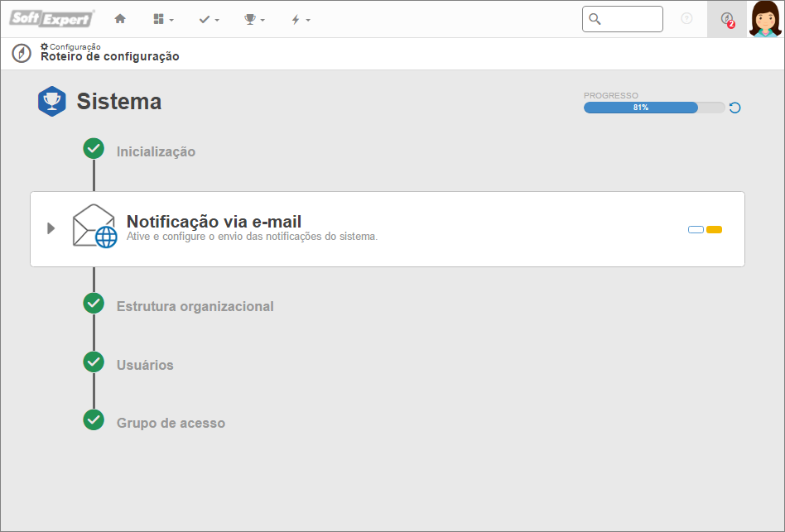785x532 pixels.
Task: Click the 81% progress bar
Action: coord(654,108)
